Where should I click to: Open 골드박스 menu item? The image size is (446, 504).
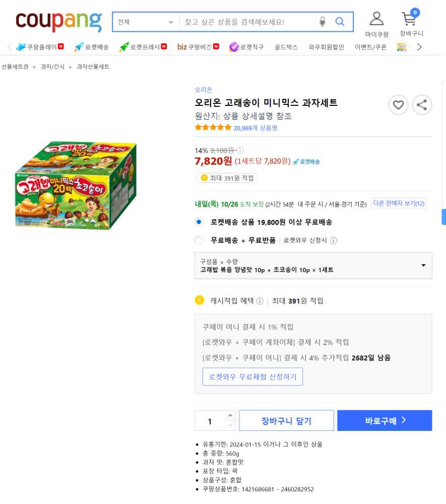[x=286, y=47]
